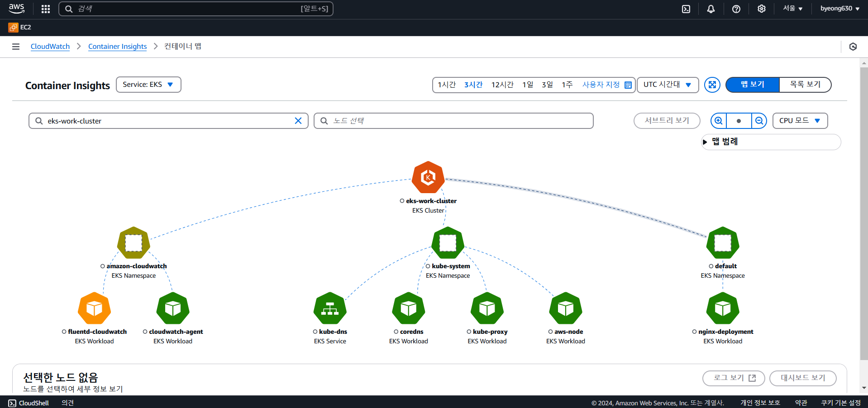Switch to 목록 보기 list view

click(x=805, y=85)
